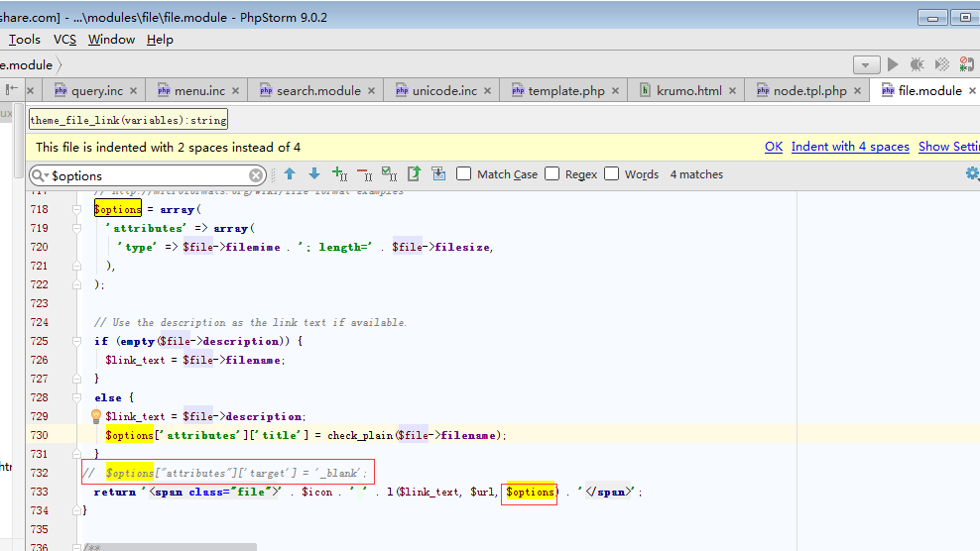
Task: Collapse code block at line 718
Action: pos(77,209)
